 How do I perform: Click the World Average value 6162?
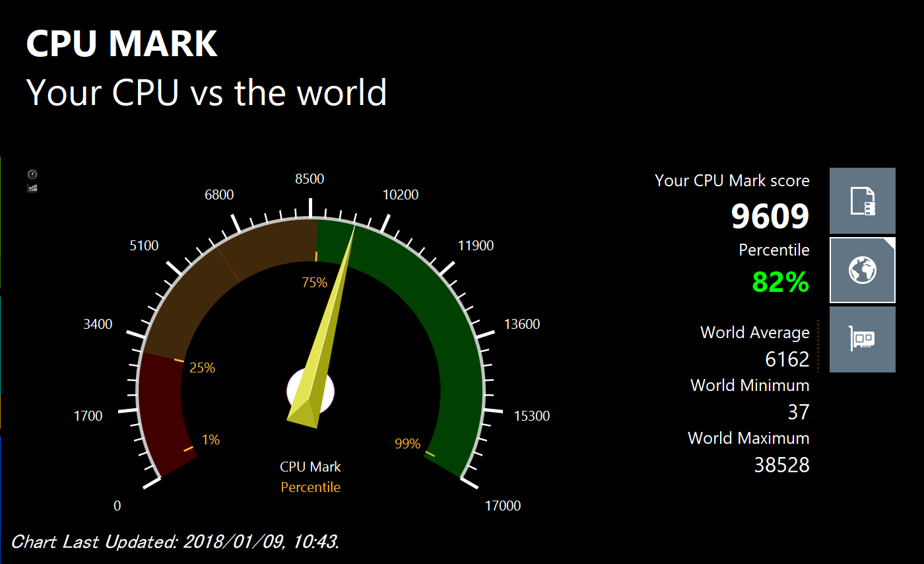click(x=787, y=359)
